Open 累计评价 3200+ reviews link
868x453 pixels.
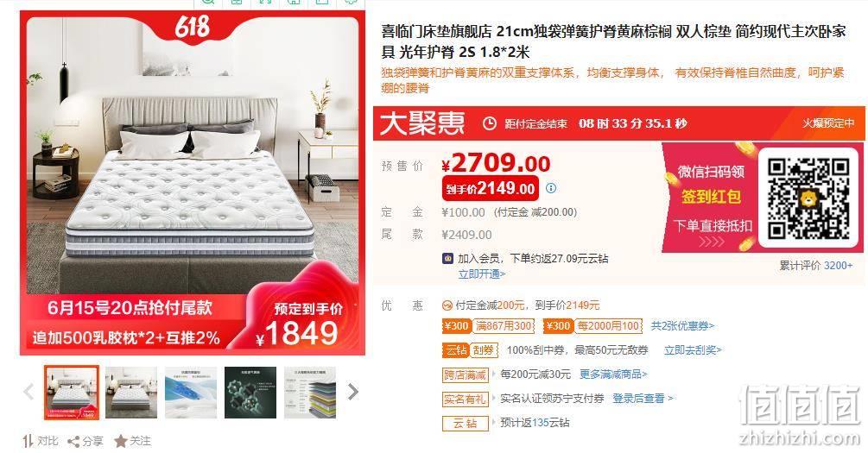point(816,266)
